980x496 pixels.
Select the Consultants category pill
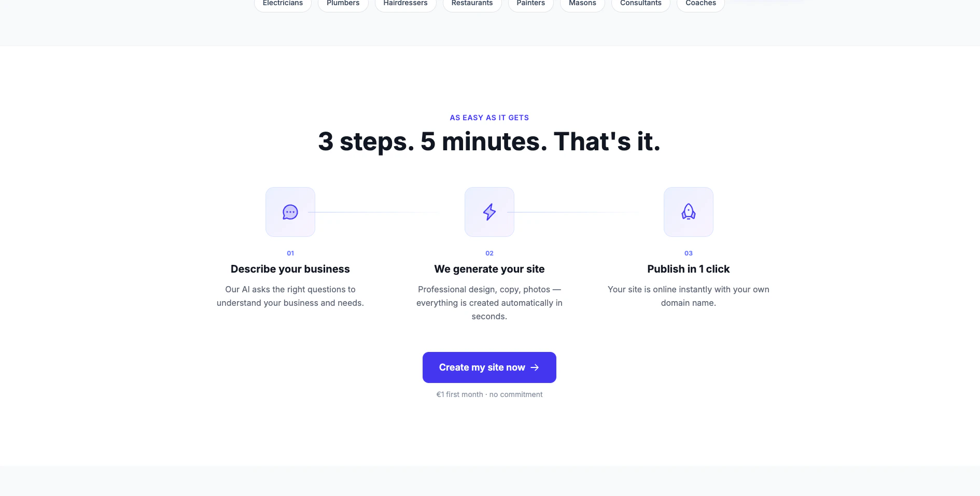tap(641, 4)
